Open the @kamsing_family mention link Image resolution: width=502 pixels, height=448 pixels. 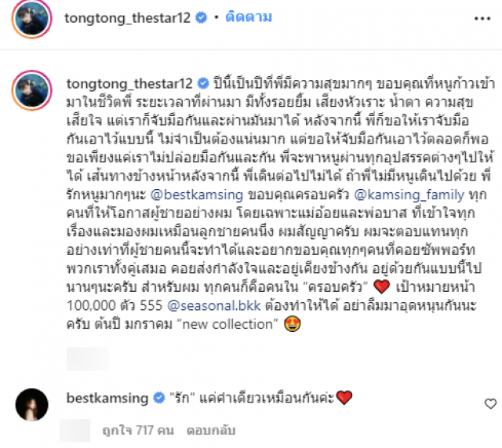(x=409, y=195)
